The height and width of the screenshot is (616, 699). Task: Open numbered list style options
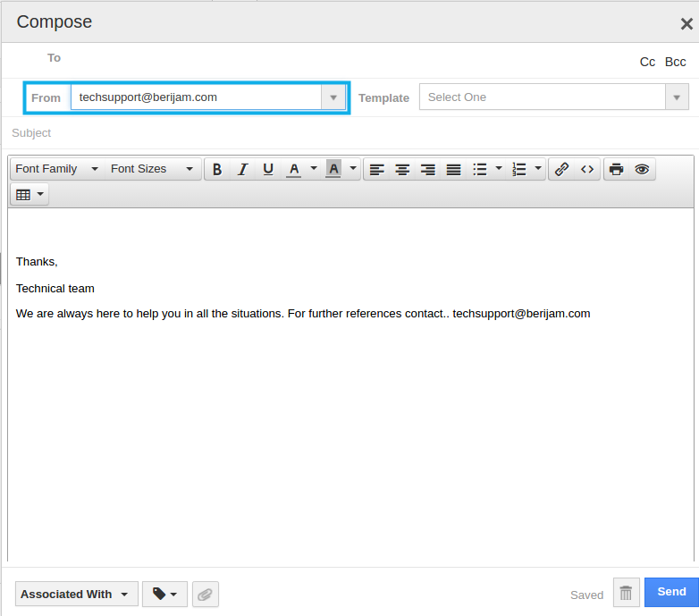tap(538, 168)
